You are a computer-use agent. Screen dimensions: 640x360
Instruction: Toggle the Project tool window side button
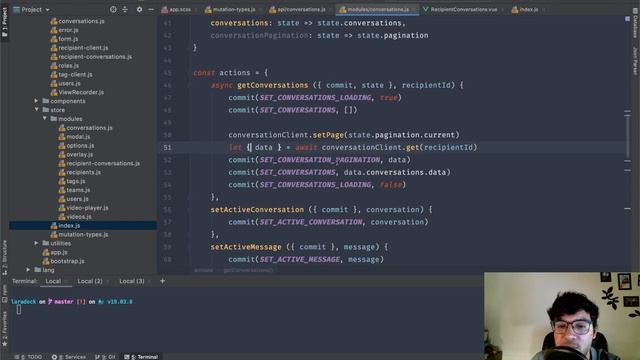(4, 22)
